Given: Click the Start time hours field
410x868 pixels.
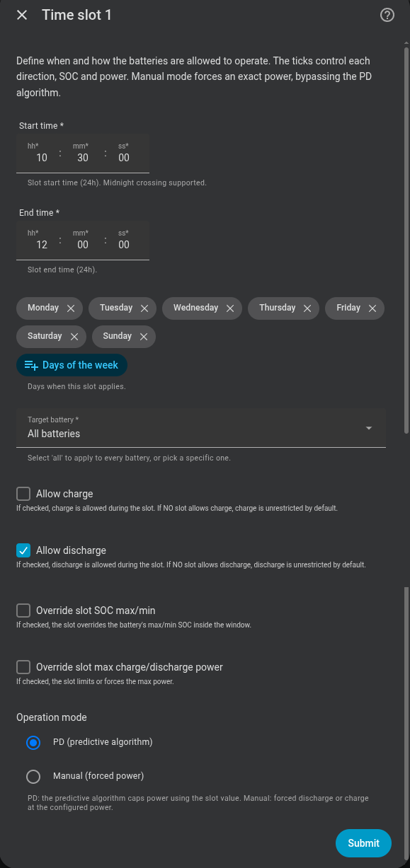Looking at the screenshot, I should coord(39,154).
